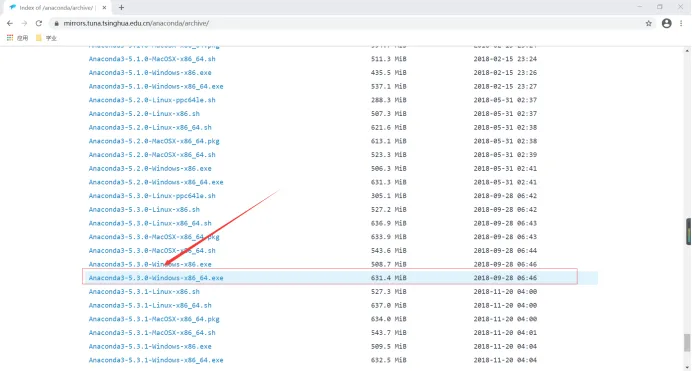Download Anaconda3-5.2.0-MacOSX-x86_64.sh
The height and width of the screenshot is (371, 692).
[152, 154]
